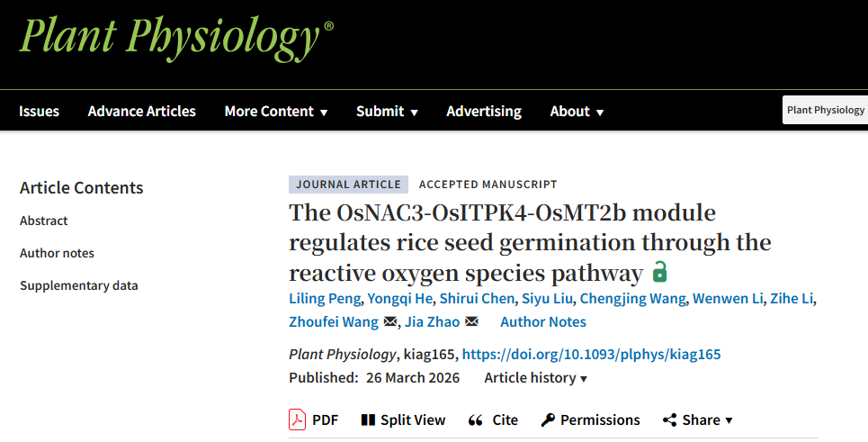Open author Liling Peng's profile
This screenshot has height=442, width=868.
(323, 299)
